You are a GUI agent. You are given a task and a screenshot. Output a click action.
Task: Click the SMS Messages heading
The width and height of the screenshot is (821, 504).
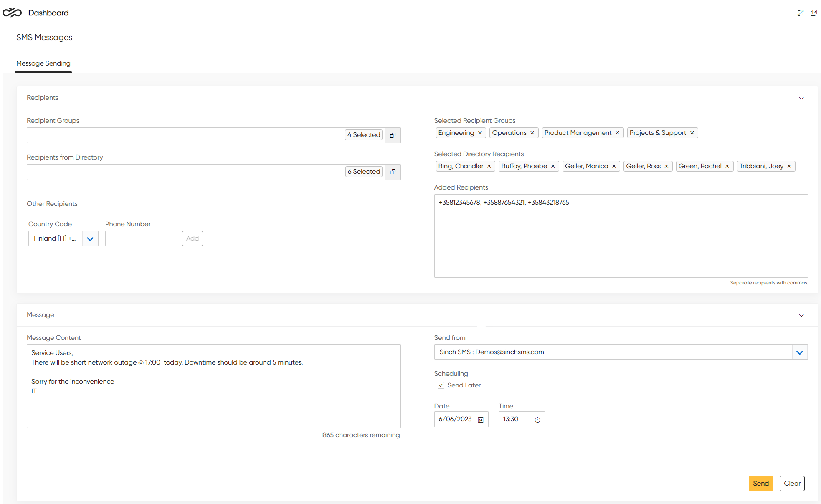coord(44,38)
